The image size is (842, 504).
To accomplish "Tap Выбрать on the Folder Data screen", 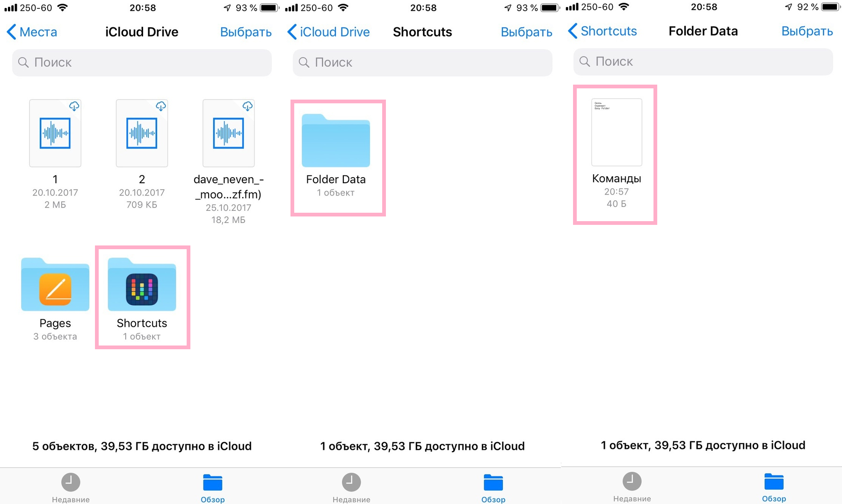I will pos(807,31).
